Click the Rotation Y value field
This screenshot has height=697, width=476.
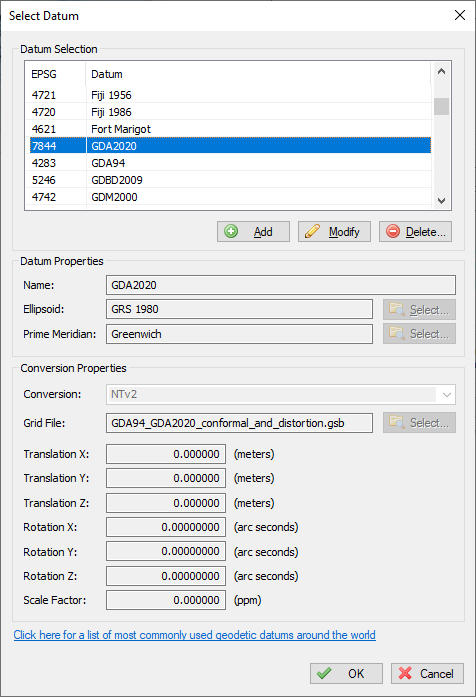[166, 551]
